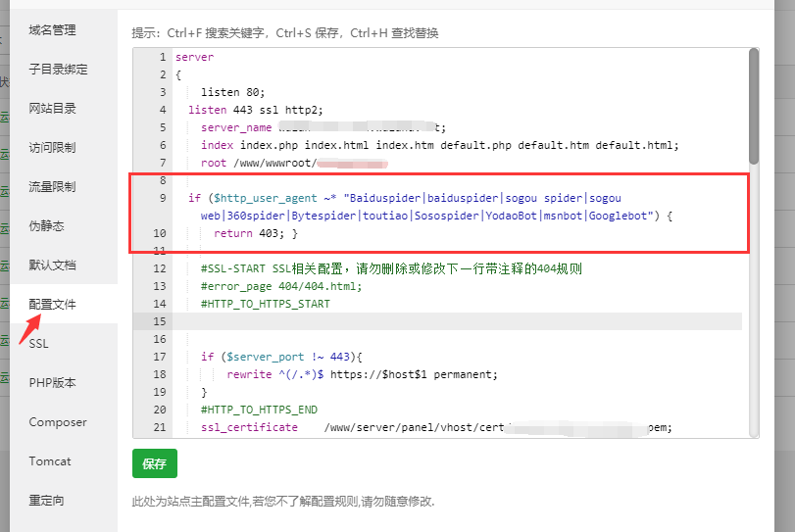Viewport: 795px width, 532px height.
Task: Switch to the 子目录绑定 tab
Action: pyautogui.click(x=58, y=70)
